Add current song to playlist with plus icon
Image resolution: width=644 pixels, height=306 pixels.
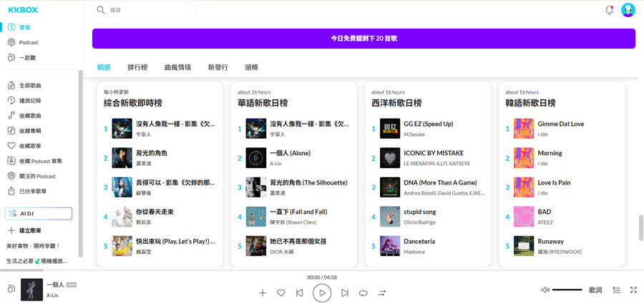[263, 293]
